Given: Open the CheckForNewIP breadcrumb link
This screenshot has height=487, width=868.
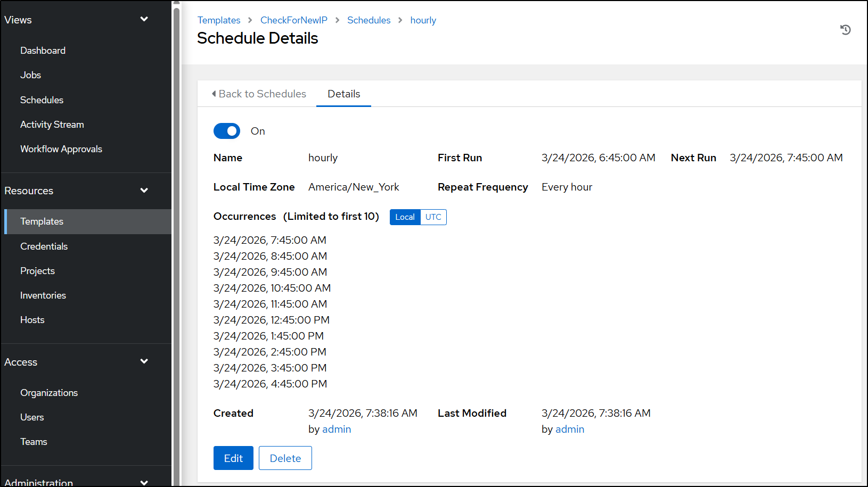Looking at the screenshot, I should click(x=293, y=20).
